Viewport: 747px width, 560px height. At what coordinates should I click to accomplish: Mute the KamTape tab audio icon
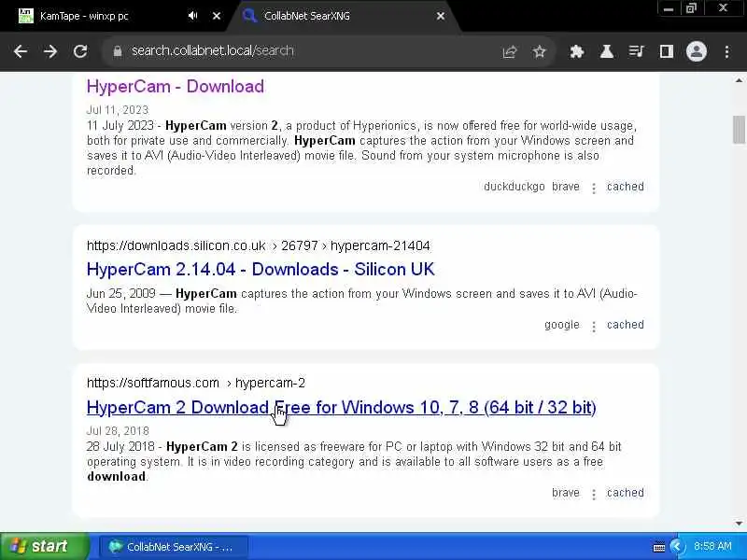(192, 16)
